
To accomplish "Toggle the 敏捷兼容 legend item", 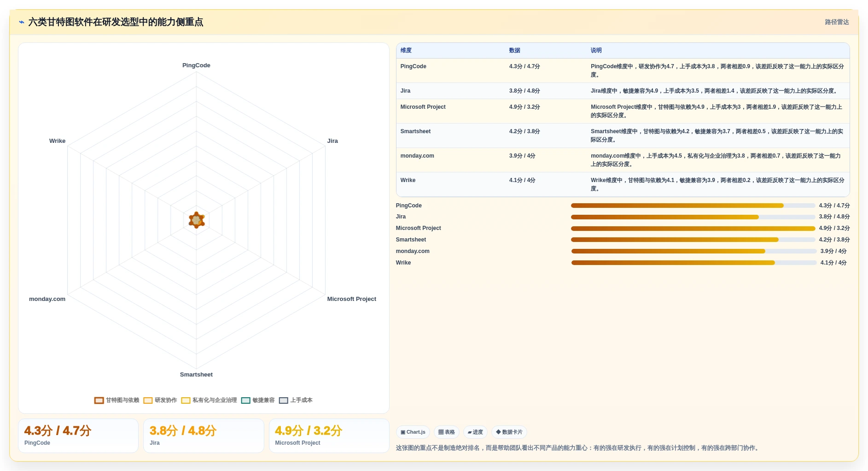I will coord(258,400).
